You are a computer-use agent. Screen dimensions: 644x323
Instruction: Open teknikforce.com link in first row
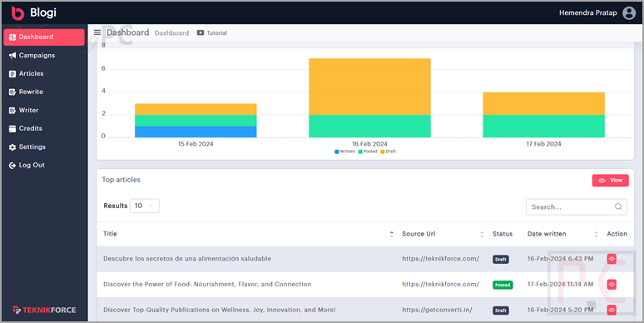(440, 259)
